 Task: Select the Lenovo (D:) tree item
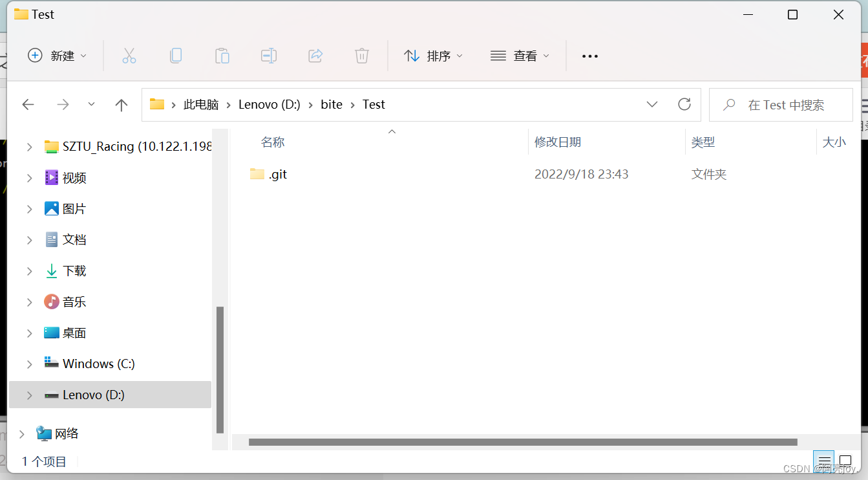pos(110,395)
